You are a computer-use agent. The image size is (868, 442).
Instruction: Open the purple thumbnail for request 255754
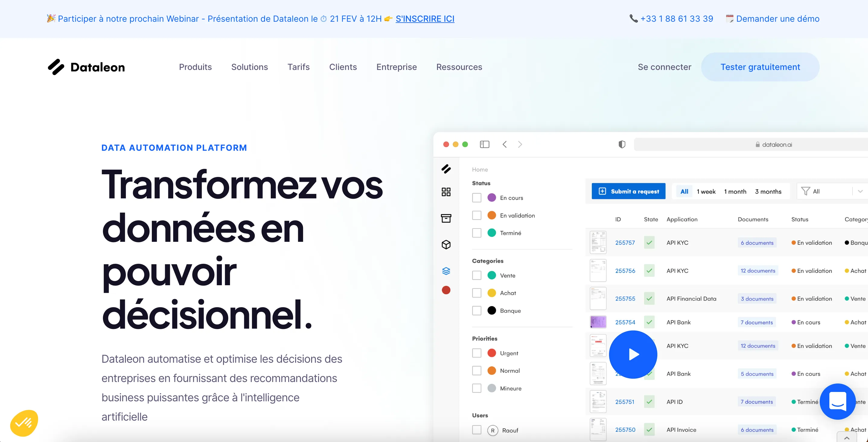coord(598,322)
